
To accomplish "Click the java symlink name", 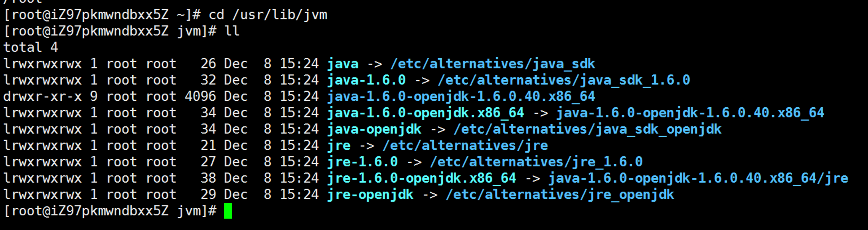I will click(343, 64).
